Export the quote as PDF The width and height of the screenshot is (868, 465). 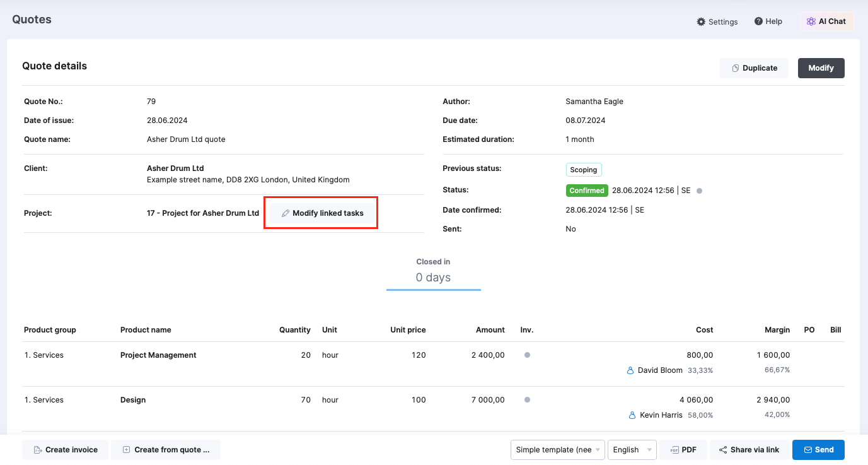683,450
